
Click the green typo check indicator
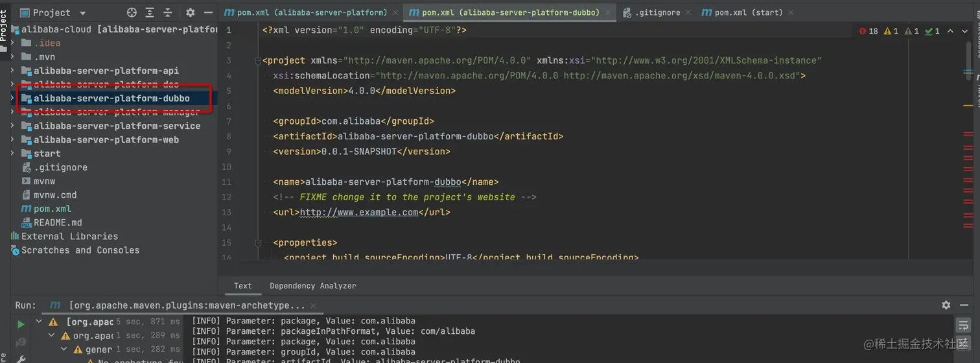coord(933,31)
